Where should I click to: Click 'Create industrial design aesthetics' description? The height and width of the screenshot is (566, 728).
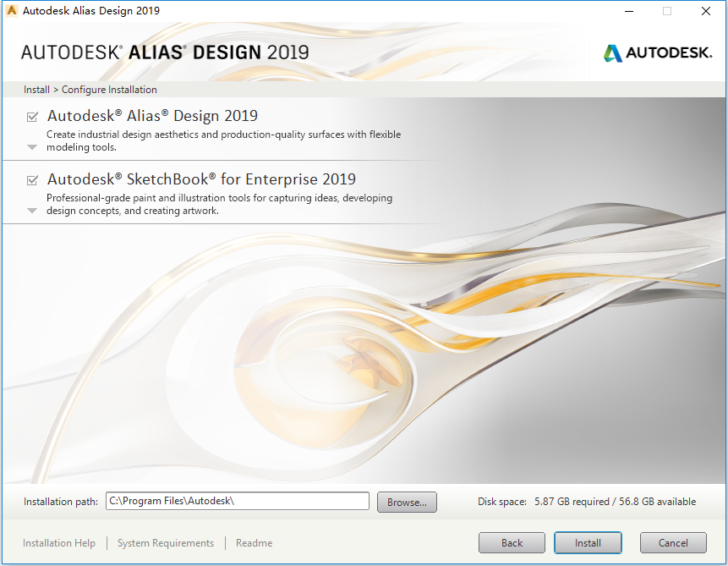tap(223, 140)
